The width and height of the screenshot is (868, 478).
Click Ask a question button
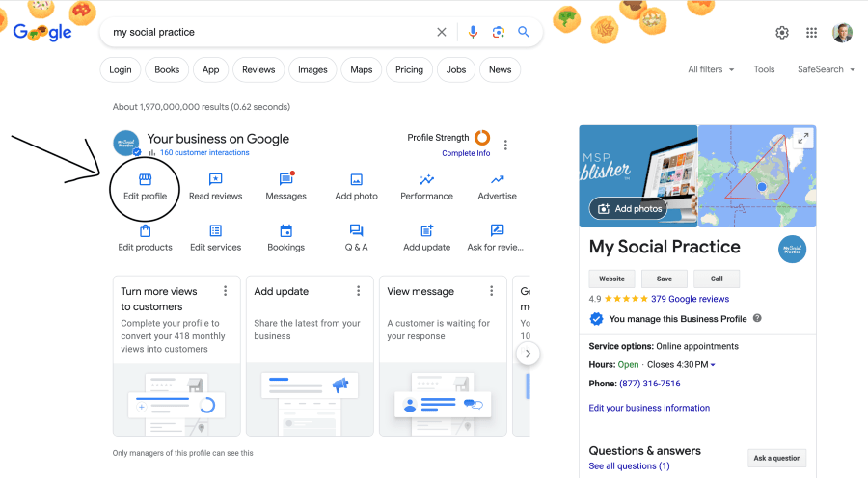pyautogui.click(x=777, y=458)
